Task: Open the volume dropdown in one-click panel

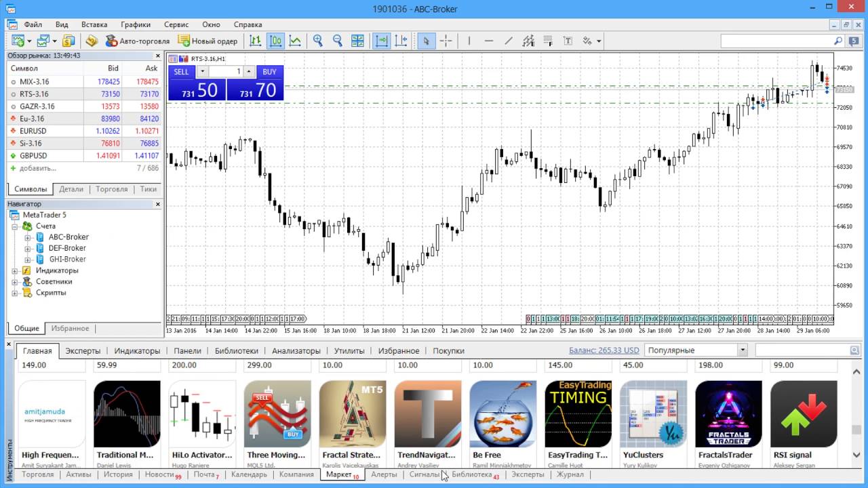Action: [x=202, y=72]
